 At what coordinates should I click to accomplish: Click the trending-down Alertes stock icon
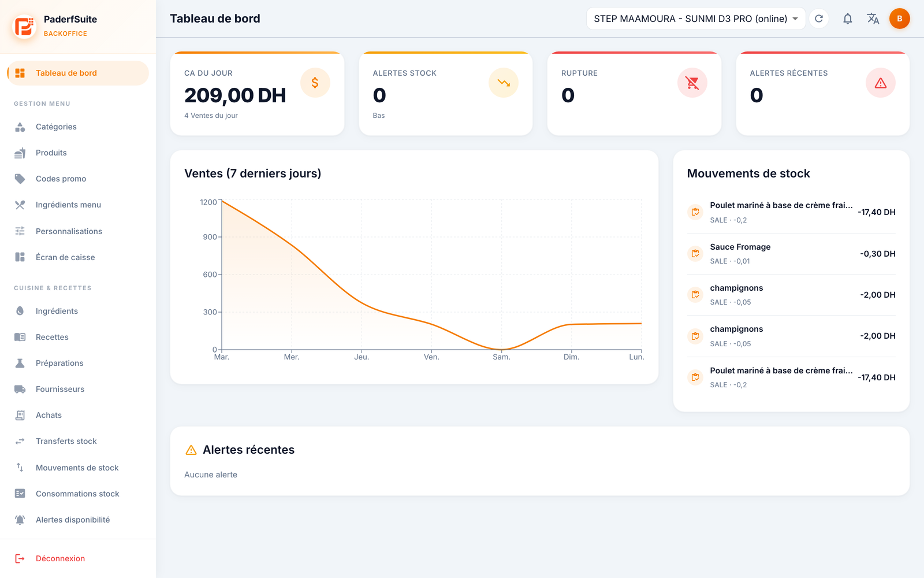(504, 83)
